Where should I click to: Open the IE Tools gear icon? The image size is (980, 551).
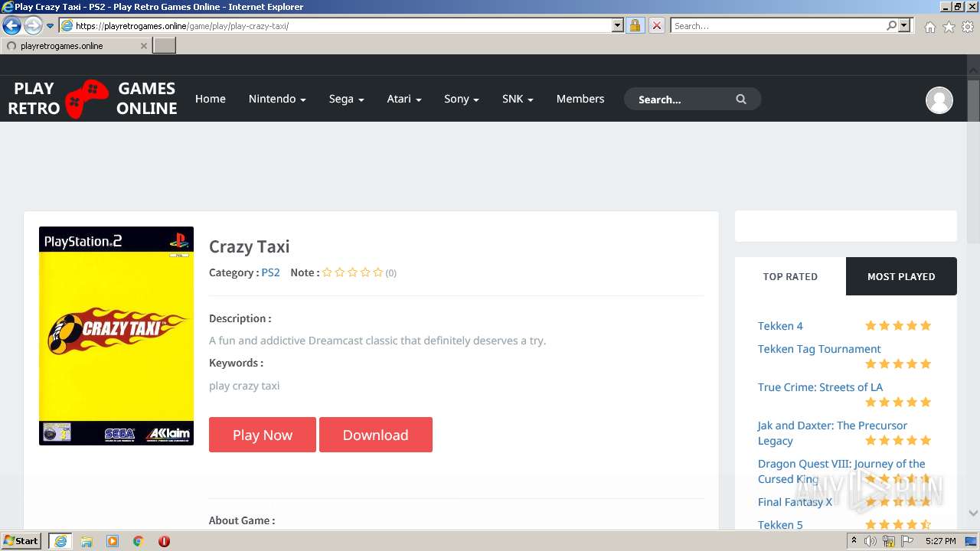pos(968,27)
